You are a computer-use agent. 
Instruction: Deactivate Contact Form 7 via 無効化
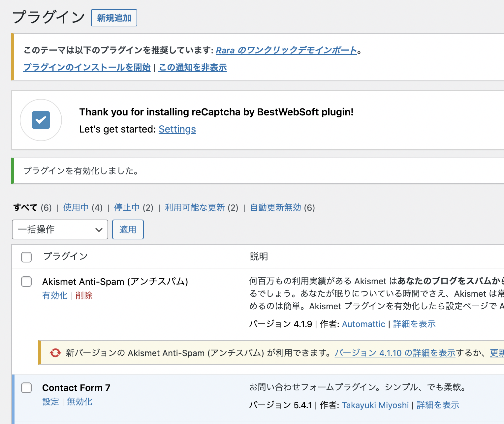click(79, 402)
